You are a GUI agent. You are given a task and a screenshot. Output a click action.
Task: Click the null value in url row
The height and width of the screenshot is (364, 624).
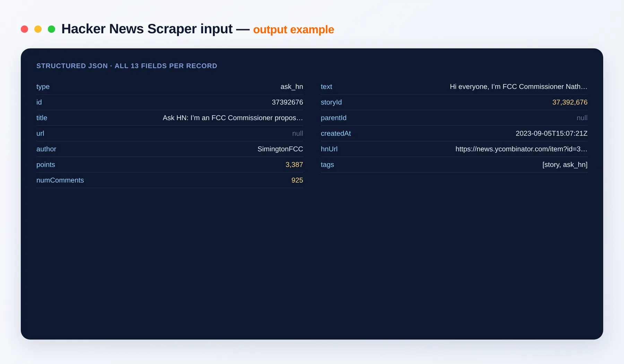tap(298, 133)
